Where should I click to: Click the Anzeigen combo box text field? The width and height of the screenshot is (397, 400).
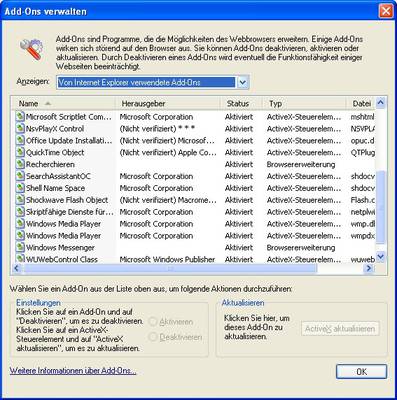146,82
